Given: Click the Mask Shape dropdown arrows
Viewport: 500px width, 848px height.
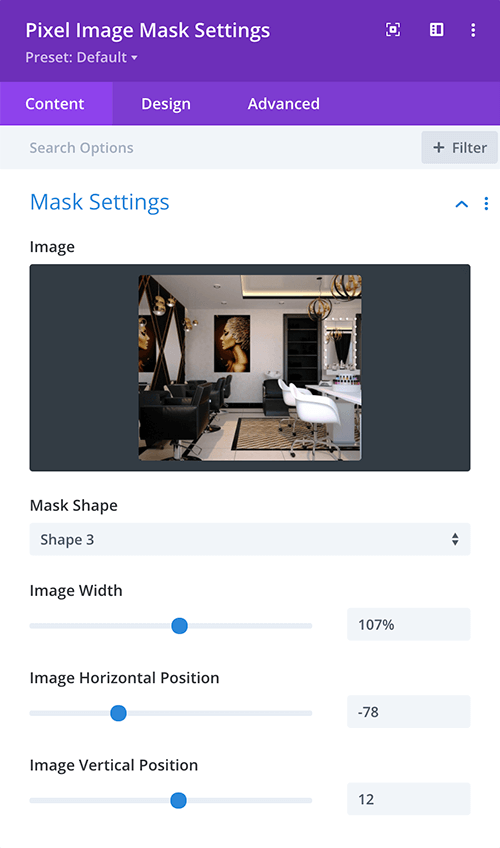Looking at the screenshot, I should (x=455, y=539).
